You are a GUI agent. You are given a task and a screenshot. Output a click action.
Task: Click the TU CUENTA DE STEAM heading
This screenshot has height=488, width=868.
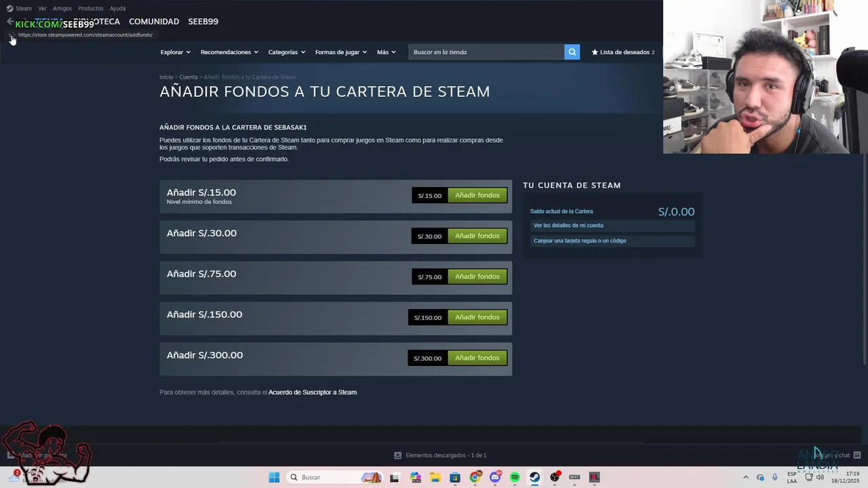point(572,185)
